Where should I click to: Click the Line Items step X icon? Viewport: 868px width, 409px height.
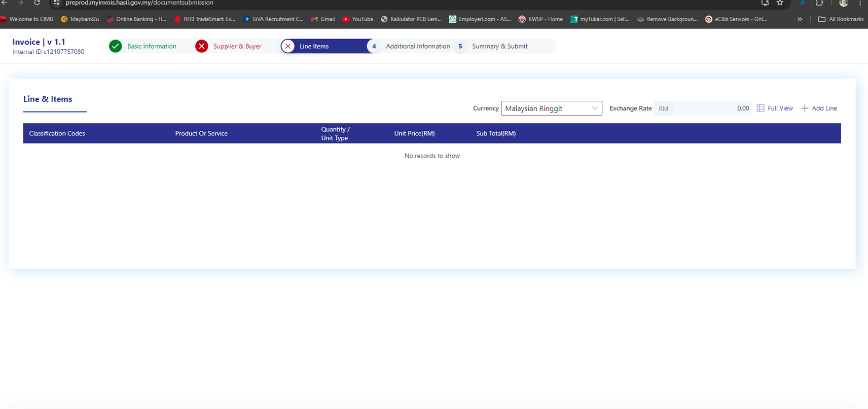click(x=288, y=46)
